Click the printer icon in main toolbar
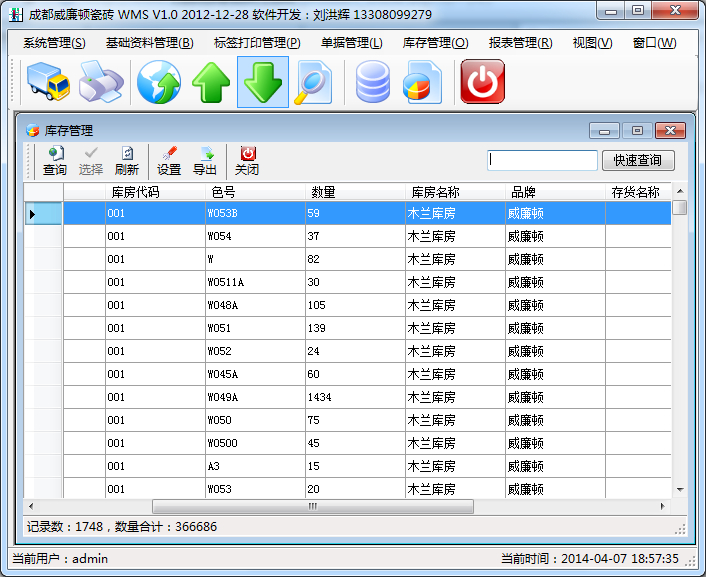The image size is (706, 577). point(101,82)
